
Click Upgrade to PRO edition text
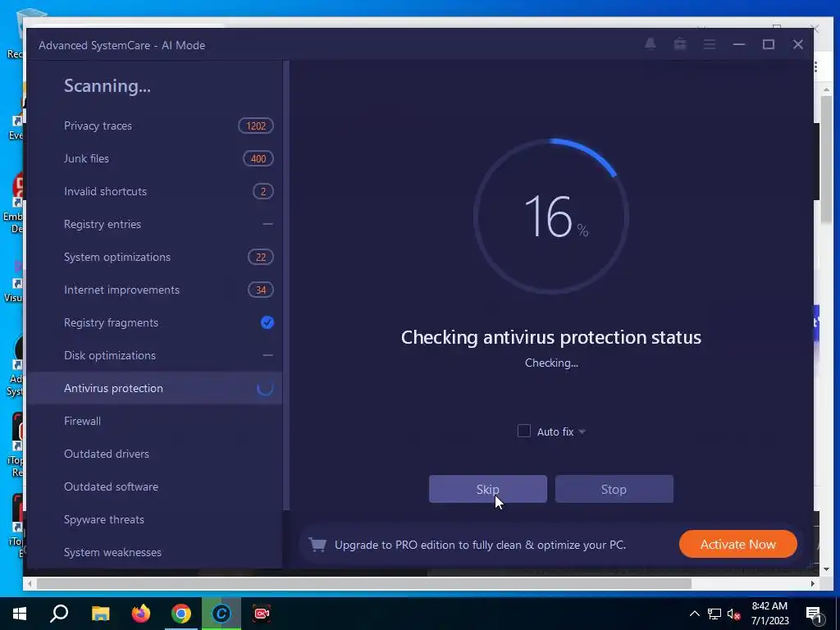(480, 545)
